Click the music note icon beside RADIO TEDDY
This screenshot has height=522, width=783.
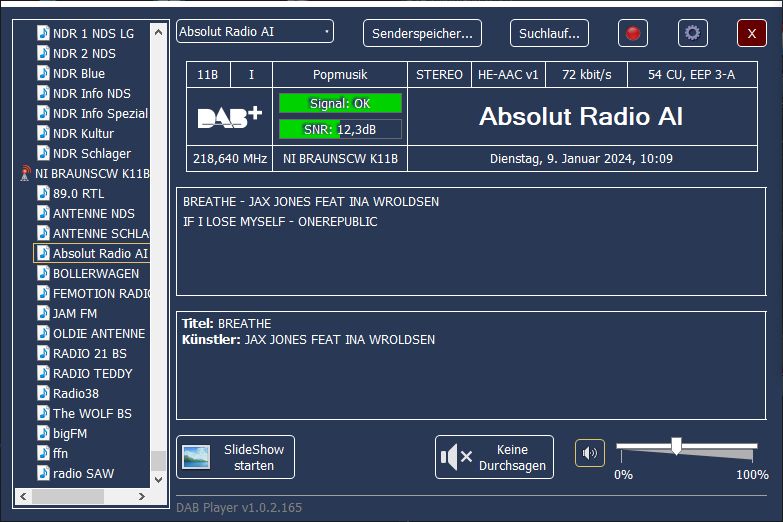43,373
